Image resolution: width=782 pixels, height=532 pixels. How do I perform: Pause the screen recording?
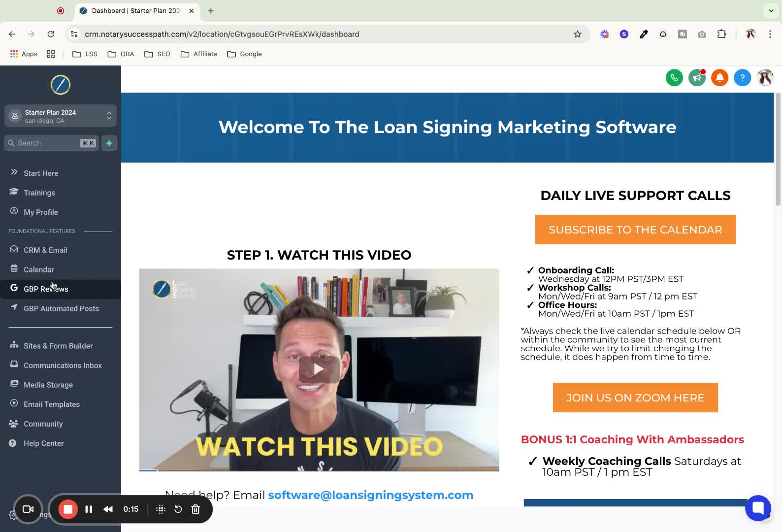pyautogui.click(x=89, y=509)
